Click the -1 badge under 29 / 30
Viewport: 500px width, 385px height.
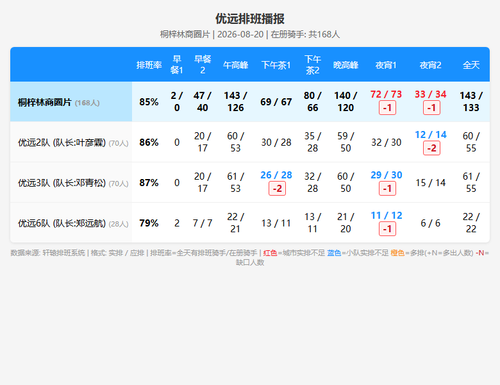coord(387,189)
